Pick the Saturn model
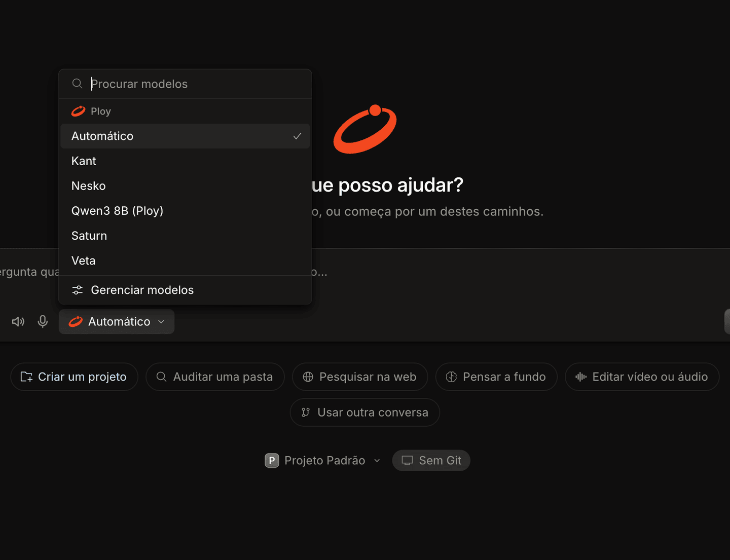The width and height of the screenshot is (730, 560). [185, 235]
